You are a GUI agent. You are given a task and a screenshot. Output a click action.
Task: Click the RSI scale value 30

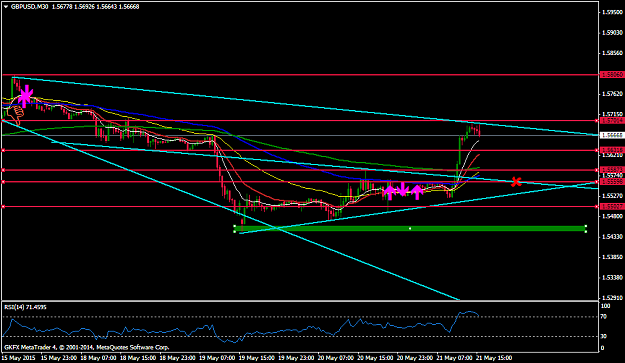tap(604, 336)
